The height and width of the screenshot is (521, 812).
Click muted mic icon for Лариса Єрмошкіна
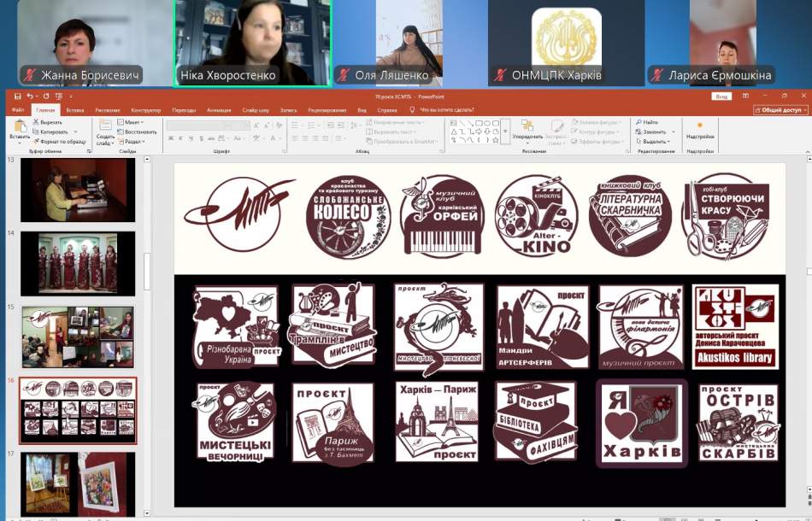pos(657,75)
